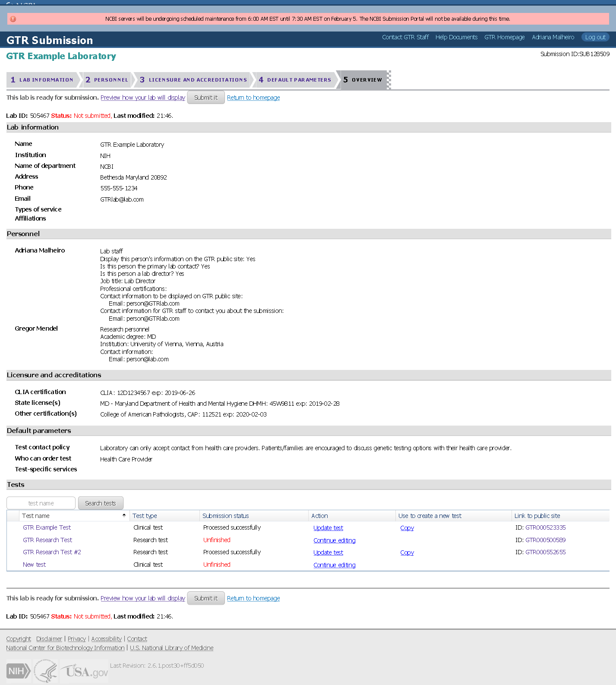616x685 pixels.
Task: Open the Accessibility footer link
Action: (107, 639)
